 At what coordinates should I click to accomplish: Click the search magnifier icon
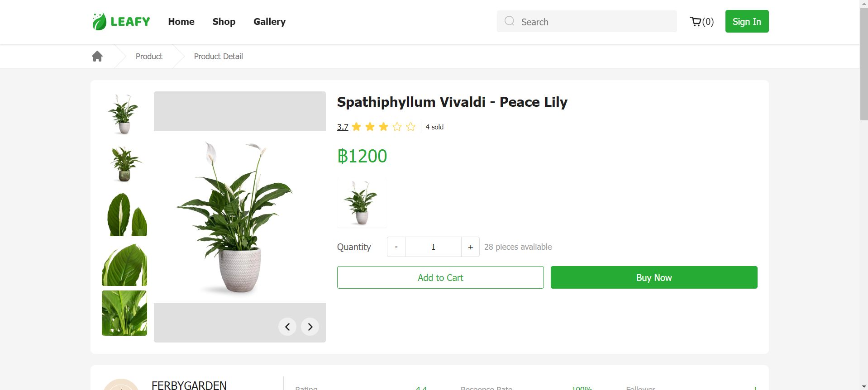point(510,21)
